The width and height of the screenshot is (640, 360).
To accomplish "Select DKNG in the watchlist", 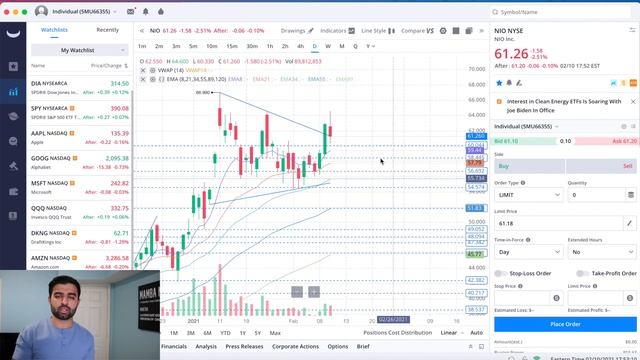I will click(x=80, y=237).
